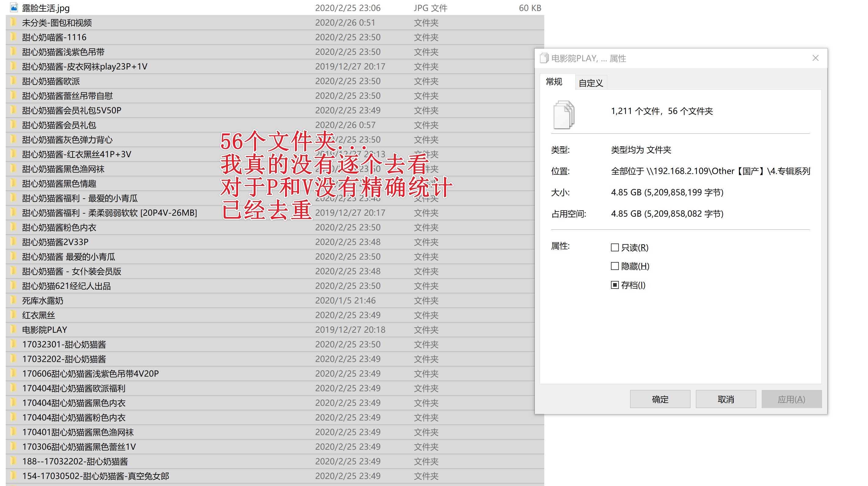The image size is (868, 486).
Task: Click folder icon of 17032202-甜心奶猫酱
Action: click(x=14, y=359)
